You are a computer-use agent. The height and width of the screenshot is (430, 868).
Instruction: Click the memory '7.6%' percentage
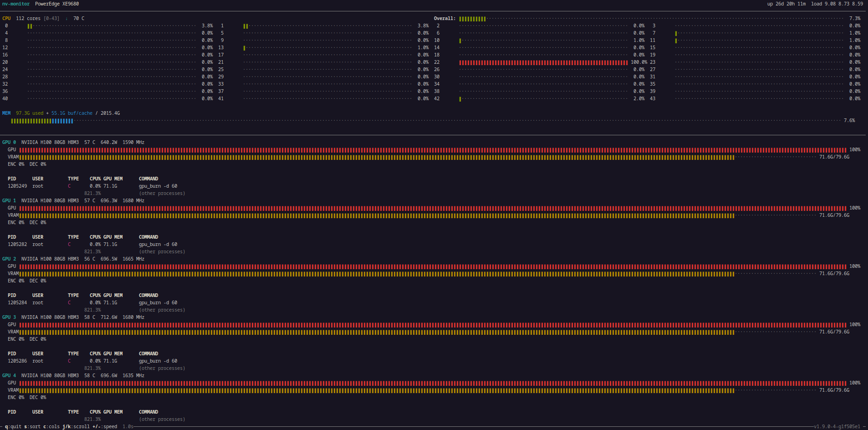pyautogui.click(x=849, y=121)
